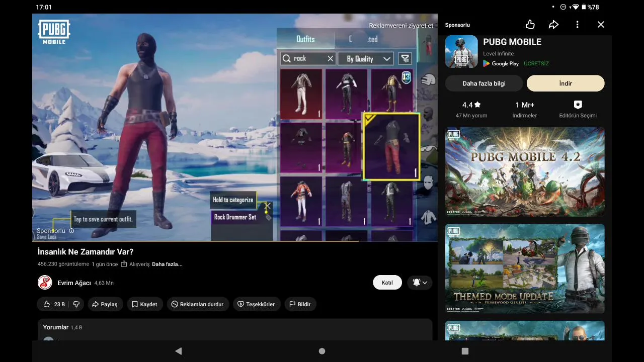Tap the Alışveriş shopping tag
644x362 pixels.
(x=135, y=264)
